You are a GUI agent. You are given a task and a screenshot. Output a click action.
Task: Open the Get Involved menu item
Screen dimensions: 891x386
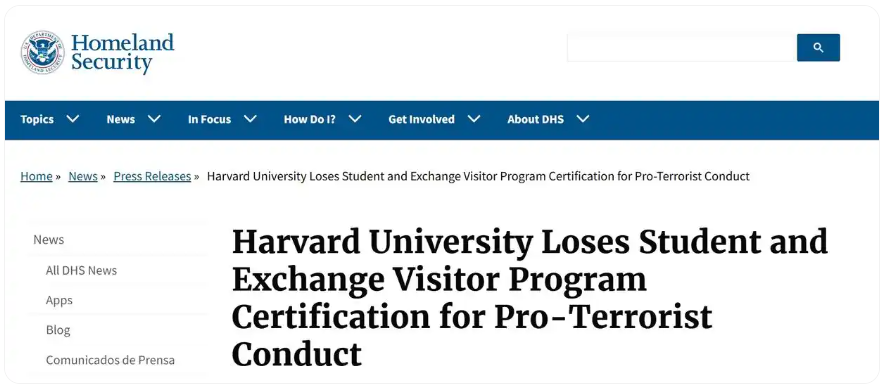pyautogui.click(x=421, y=119)
